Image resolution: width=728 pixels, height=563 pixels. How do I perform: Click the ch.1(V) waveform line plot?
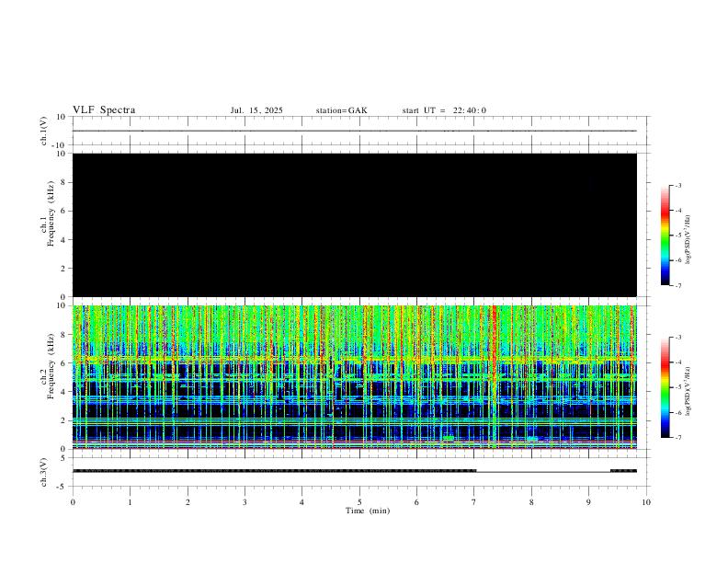(355, 131)
